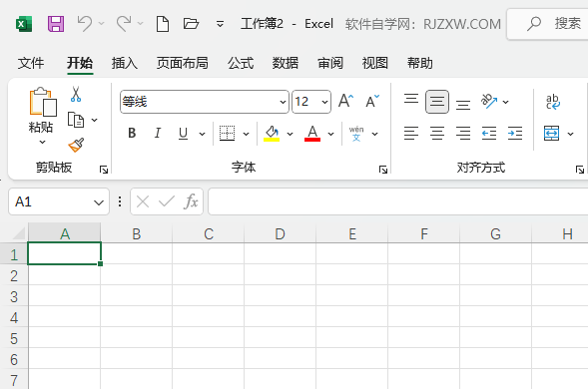This screenshot has height=389, width=588.
Task: Toggle middle align
Action: 437,102
